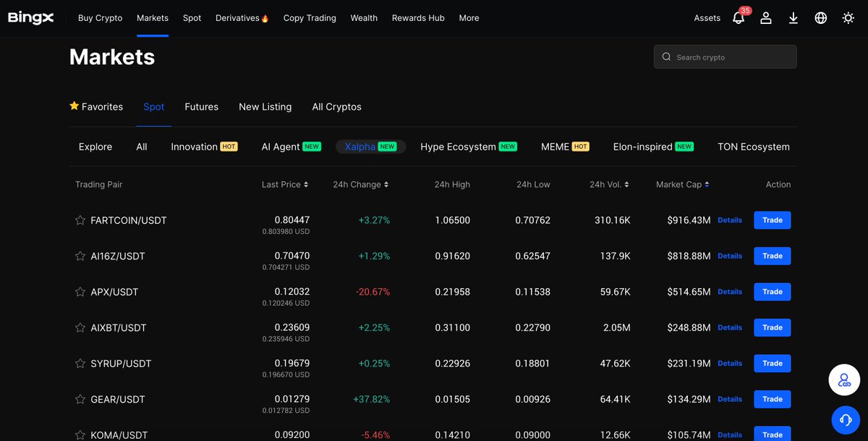Favorite the AIXBT/USDT trading pair
Screen dimensions: 868x441
(x=80, y=327)
